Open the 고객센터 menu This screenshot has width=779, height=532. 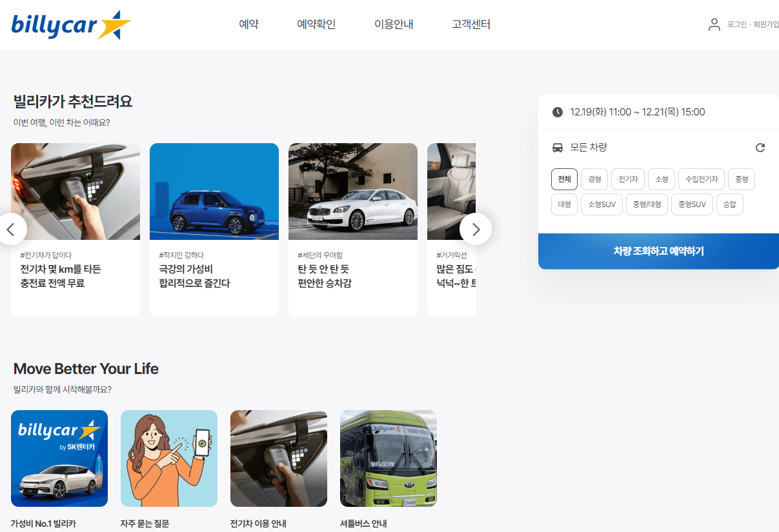pyautogui.click(x=471, y=24)
